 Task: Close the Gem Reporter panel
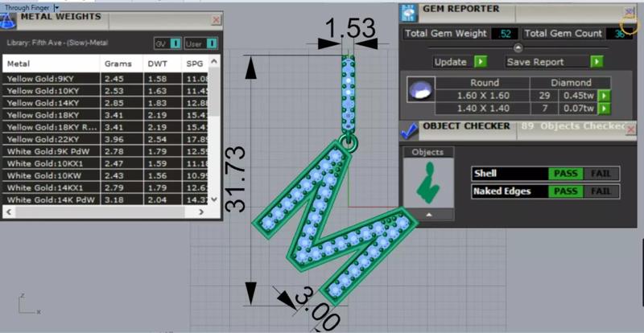pos(630,11)
